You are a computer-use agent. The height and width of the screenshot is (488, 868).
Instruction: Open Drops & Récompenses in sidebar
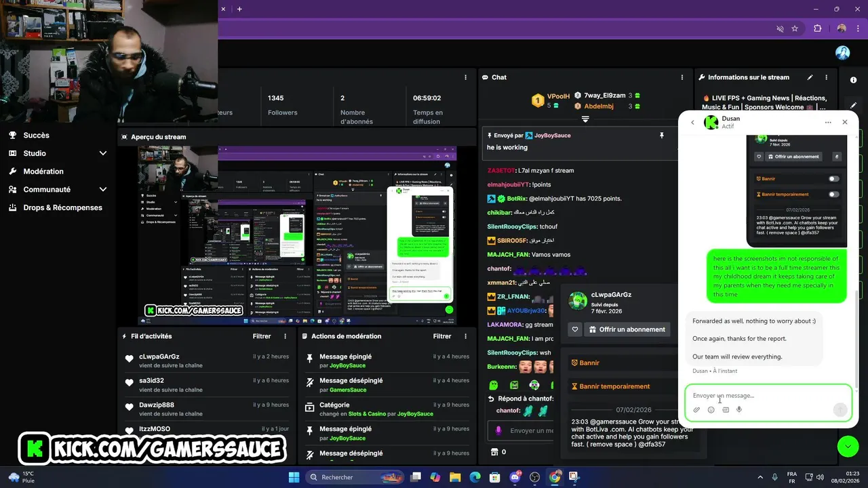tap(62, 207)
